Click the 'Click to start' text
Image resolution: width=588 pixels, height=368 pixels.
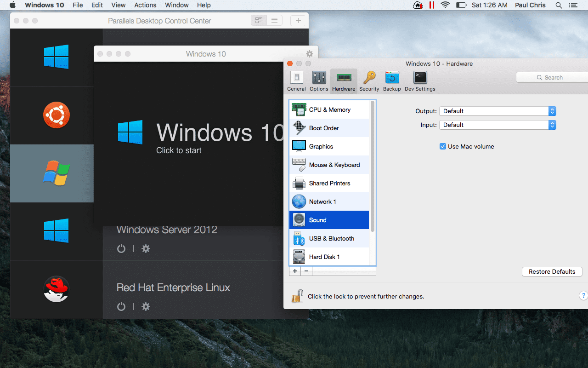[x=179, y=150]
